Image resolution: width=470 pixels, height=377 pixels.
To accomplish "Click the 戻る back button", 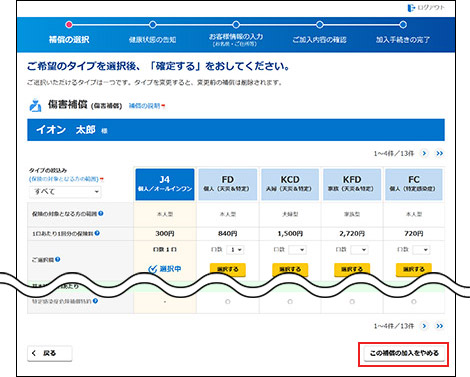I will pos(50,353).
